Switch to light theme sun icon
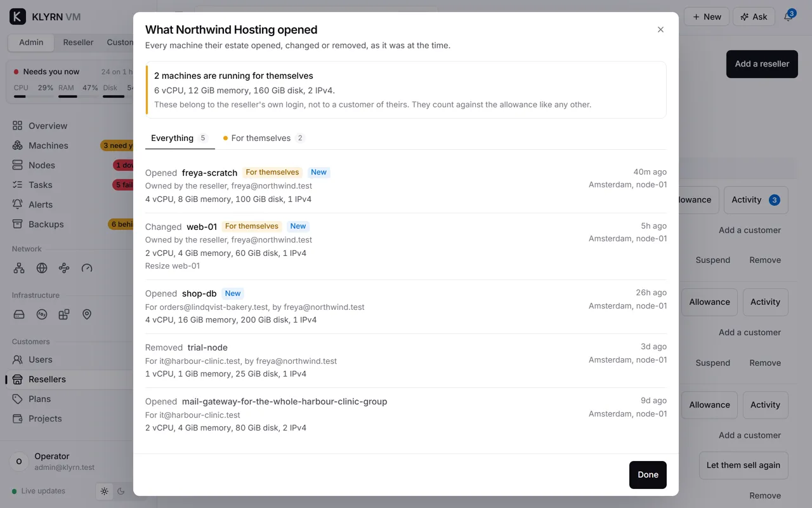 click(105, 491)
